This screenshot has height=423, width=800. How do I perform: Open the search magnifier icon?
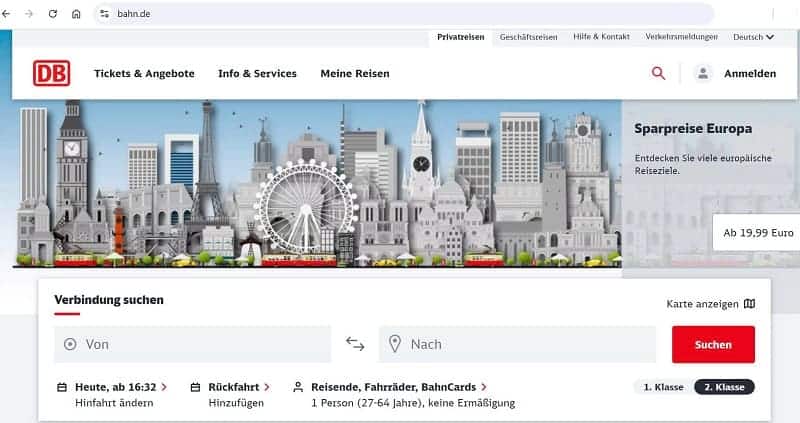(658, 73)
